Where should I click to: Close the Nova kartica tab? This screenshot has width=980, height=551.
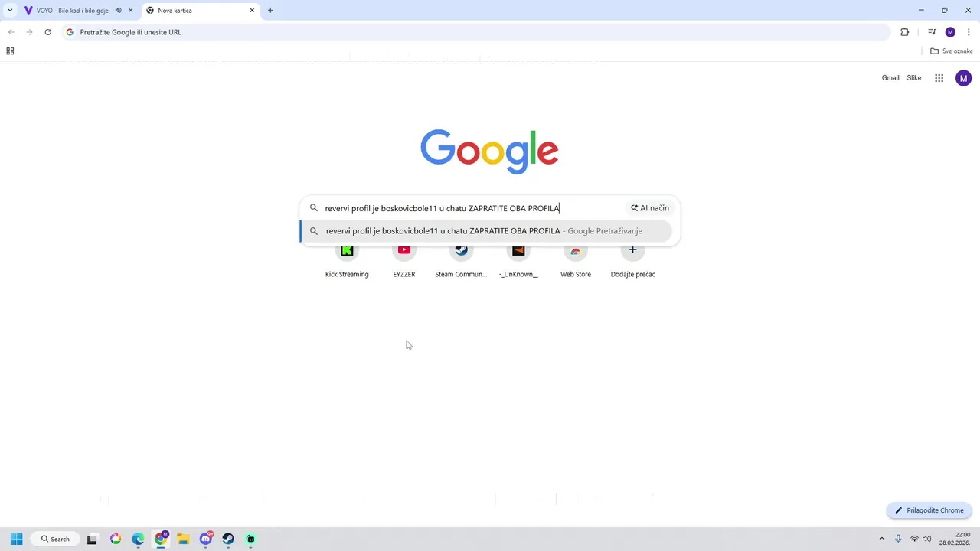coord(252,11)
